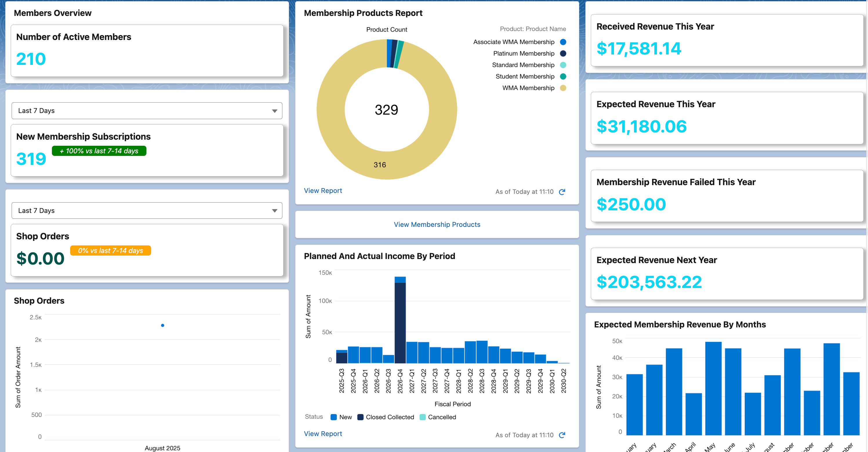
Task: Select the Student Membership legend dot
Action: (x=563, y=76)
